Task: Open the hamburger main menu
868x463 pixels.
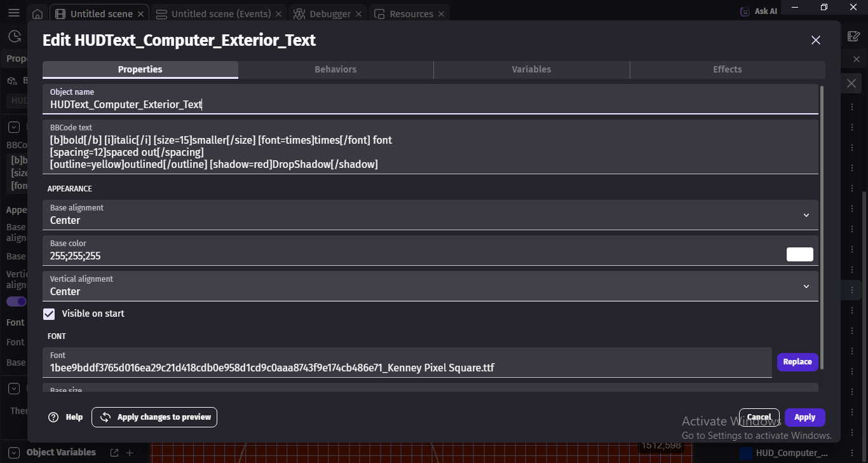Action: [14, 13]
